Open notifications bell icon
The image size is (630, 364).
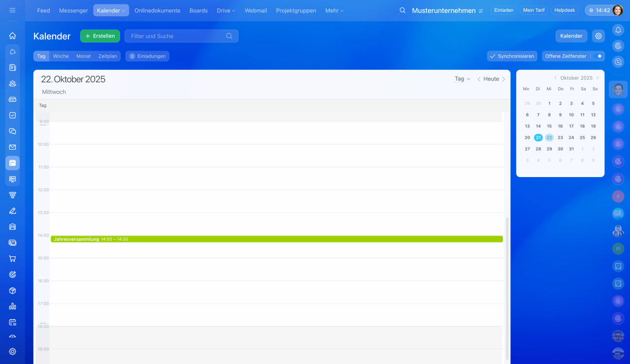tap(618, 30)
